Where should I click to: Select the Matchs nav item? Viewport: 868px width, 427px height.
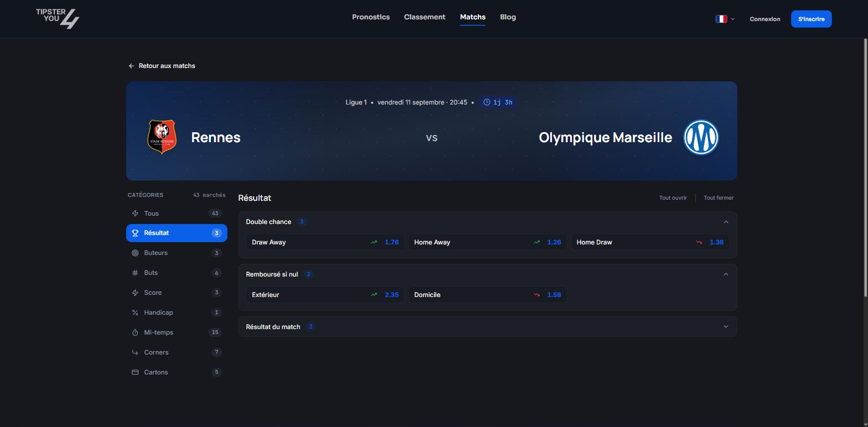coord(473,17)
